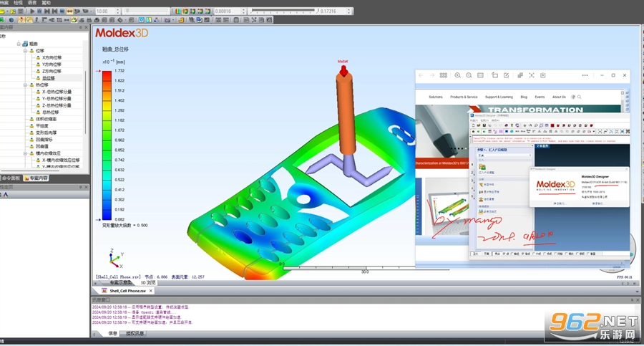
Task: Click the blue circular target icon in second toolbar
Action: point(141,20)
